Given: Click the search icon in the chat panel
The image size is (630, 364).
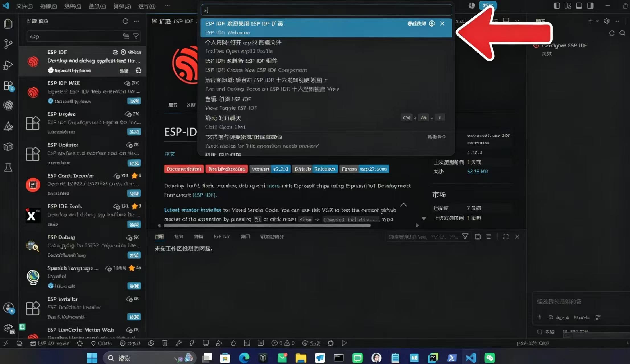Looking at the screenshot, I should click(x=623, y=33).
